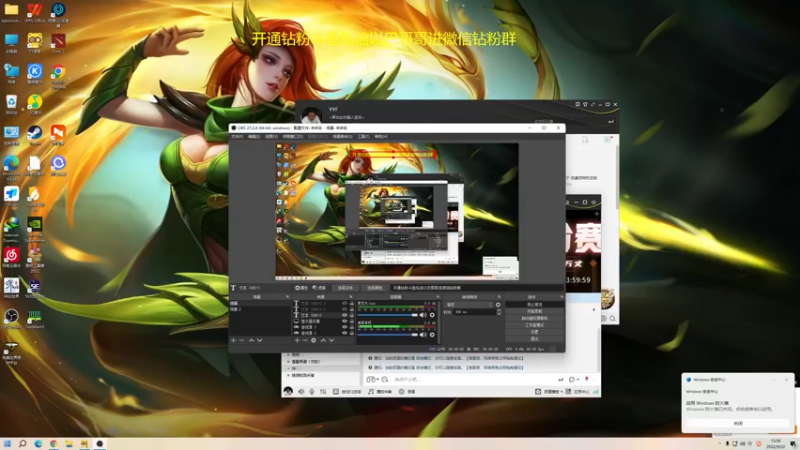Image resolution: width=800 pixels, height=450 pixels.
Task: Move selected scene down with arrow
Action: tap(260, 340)
